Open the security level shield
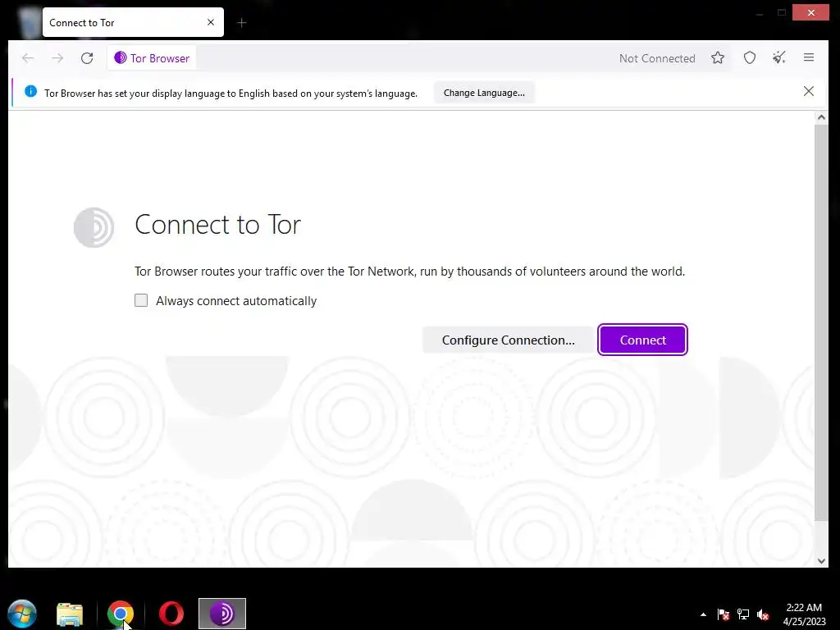 (750, 58)
